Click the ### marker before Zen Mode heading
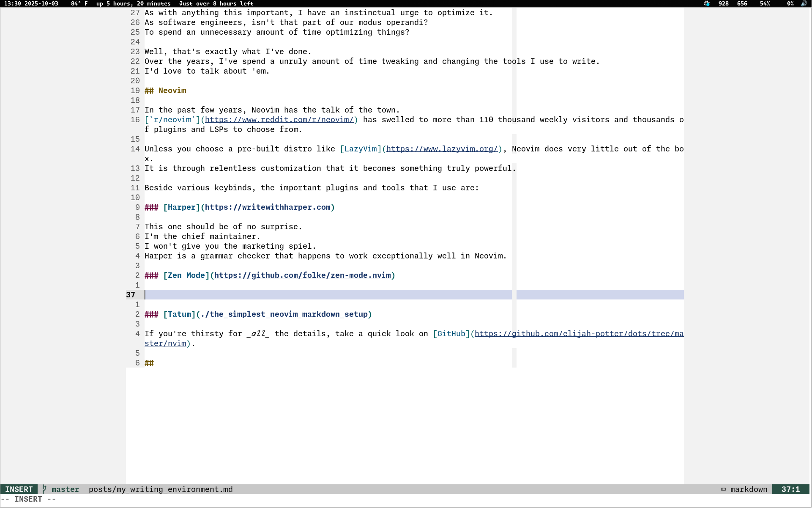The width and height of the screenshot is (812, 508). (151, 275)
